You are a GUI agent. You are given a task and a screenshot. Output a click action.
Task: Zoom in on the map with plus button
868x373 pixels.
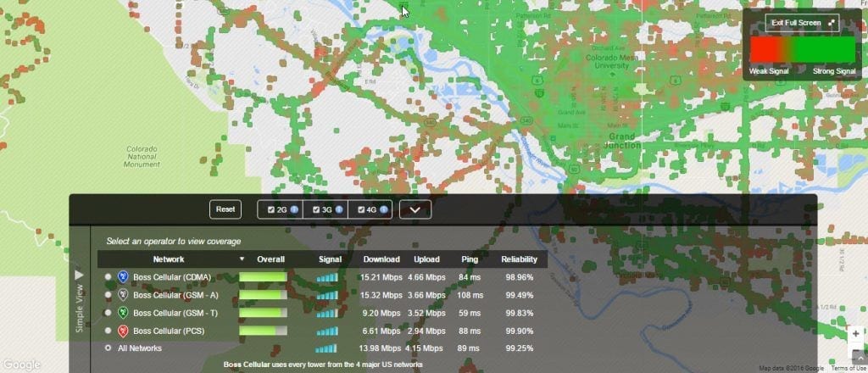click(856, 334)
